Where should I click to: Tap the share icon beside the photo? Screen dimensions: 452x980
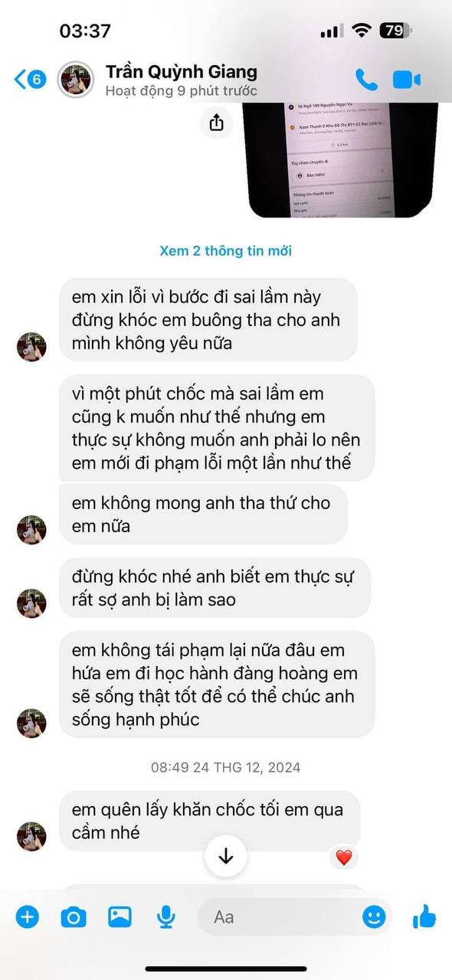(x=217, y=122)
